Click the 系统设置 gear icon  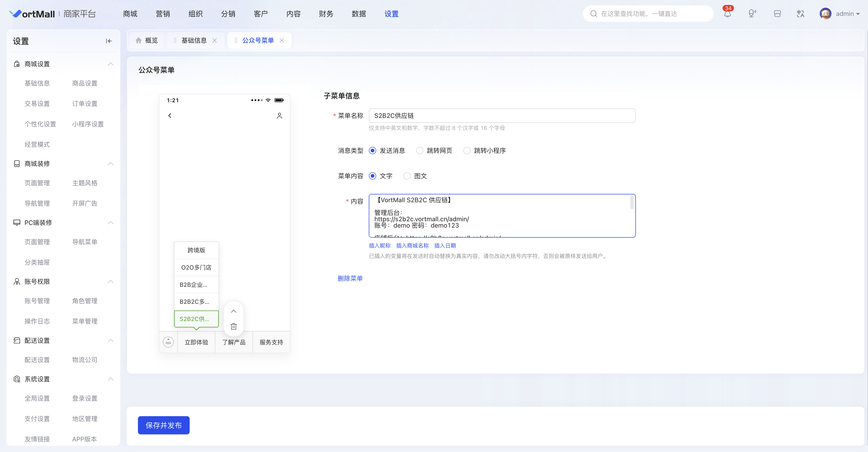(x=17, y=379)
